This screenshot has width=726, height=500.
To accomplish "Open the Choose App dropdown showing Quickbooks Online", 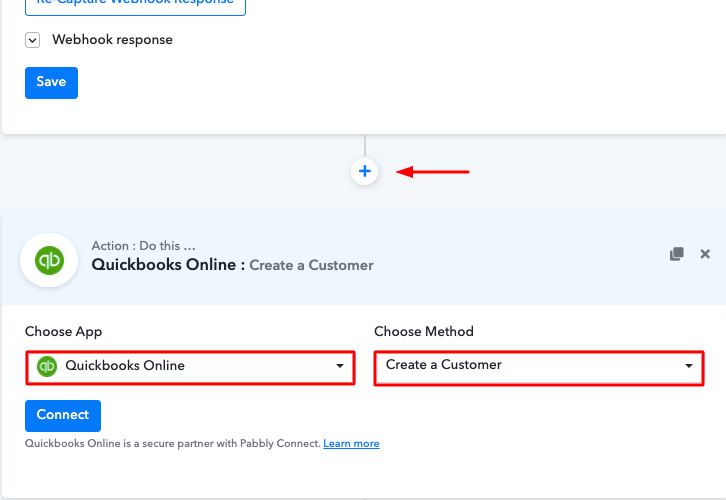I will 190,368.
